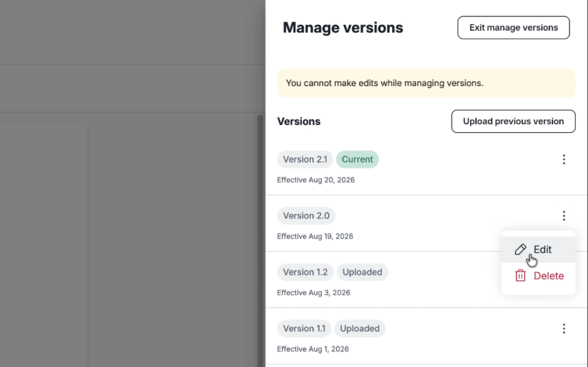
Task: Click the Effective Aug 20, 2026 date text
Action: 316,180
